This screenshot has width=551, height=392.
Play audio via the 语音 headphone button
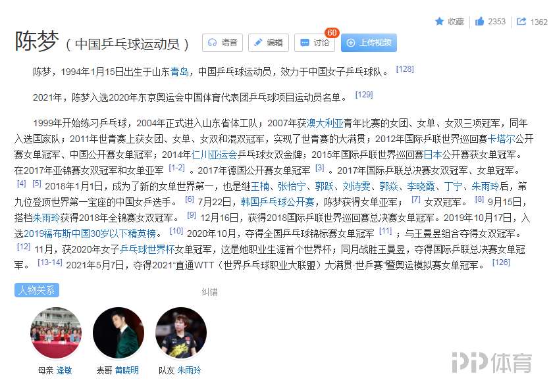(x=223, y=43)
